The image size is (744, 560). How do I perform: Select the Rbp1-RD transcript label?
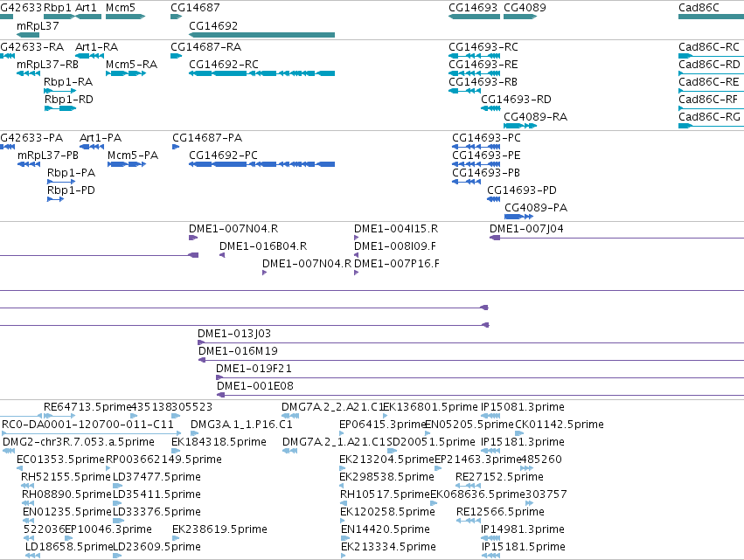[x=69, y=100]
